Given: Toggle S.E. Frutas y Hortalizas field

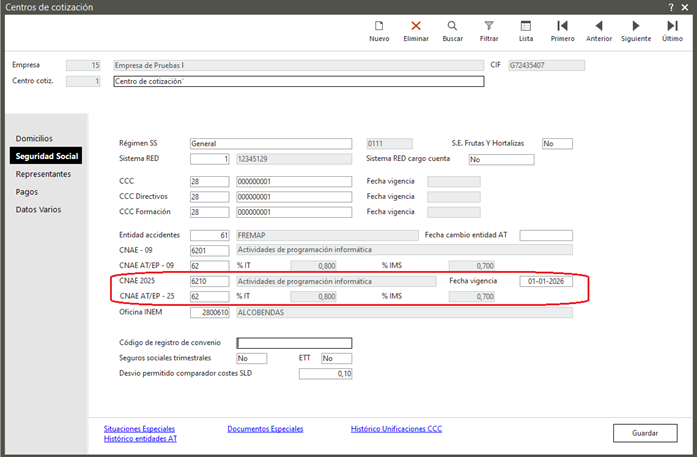Looking at the screenshot, I should 556,144.
